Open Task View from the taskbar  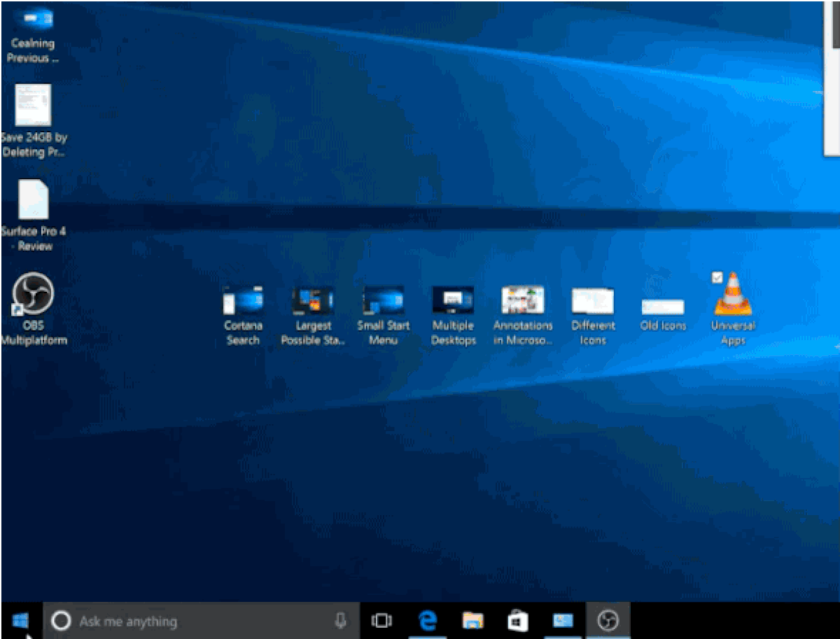pyautogui.click(x=381, y=621)
